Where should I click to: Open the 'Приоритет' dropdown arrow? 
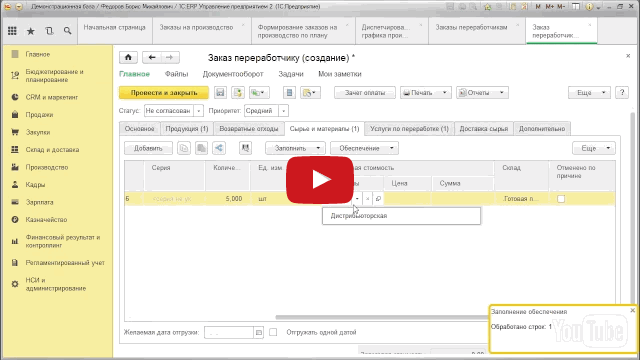coord(283,111)
